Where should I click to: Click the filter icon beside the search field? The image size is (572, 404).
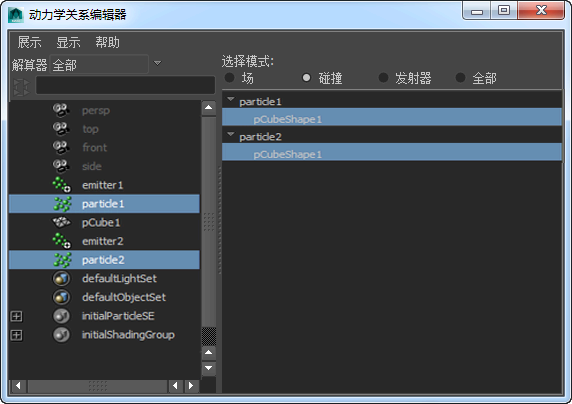coord(21,87)
